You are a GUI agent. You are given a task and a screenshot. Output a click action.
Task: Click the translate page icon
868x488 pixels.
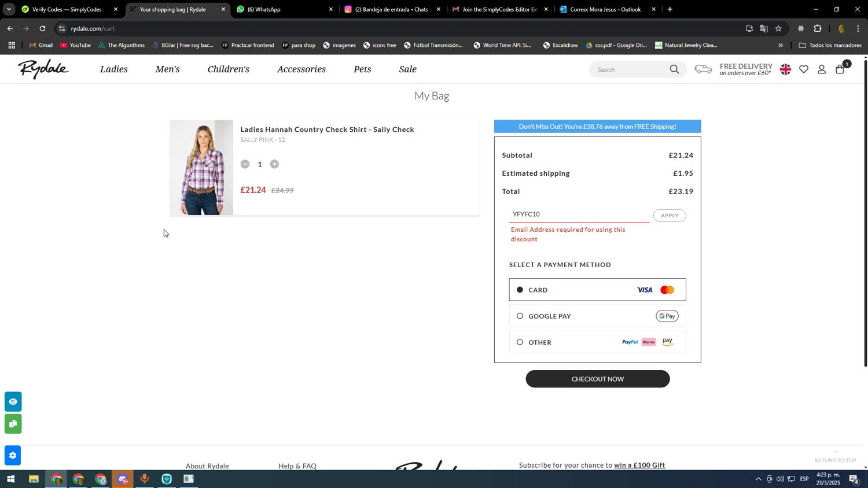[x=764, y=28]
